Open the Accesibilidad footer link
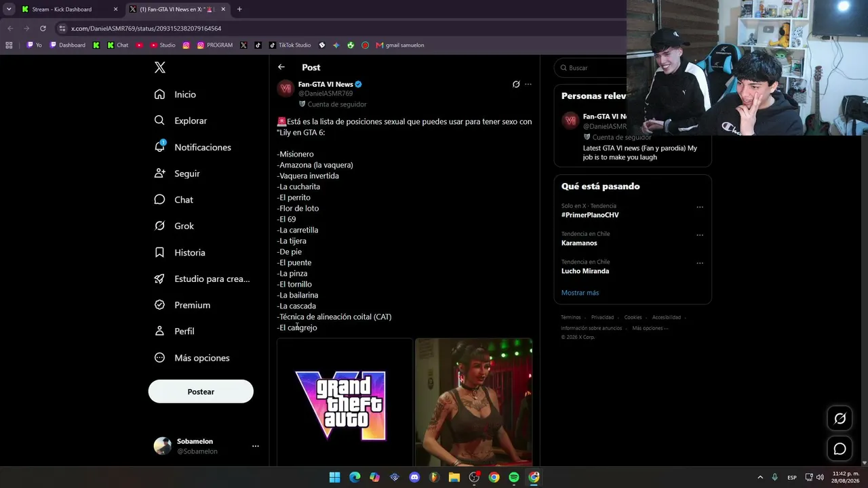The image size is (868, 488). (667, 317)
